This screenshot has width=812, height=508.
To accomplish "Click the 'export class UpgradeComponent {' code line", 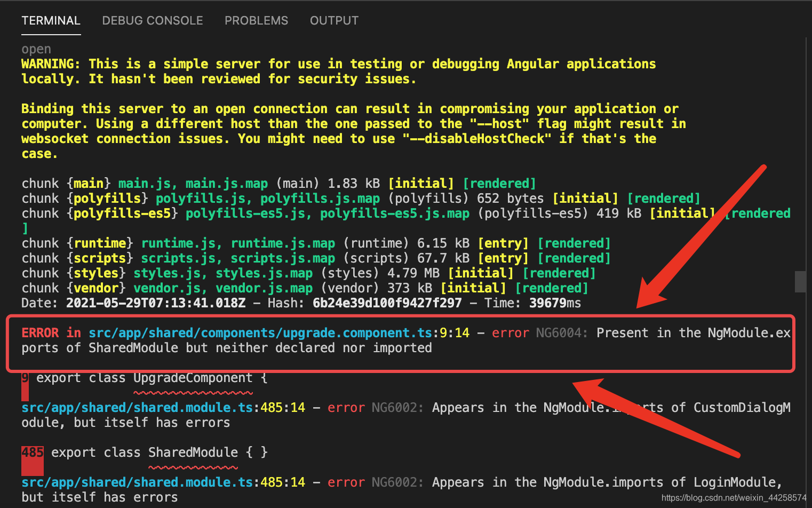I will click(152, 378).
